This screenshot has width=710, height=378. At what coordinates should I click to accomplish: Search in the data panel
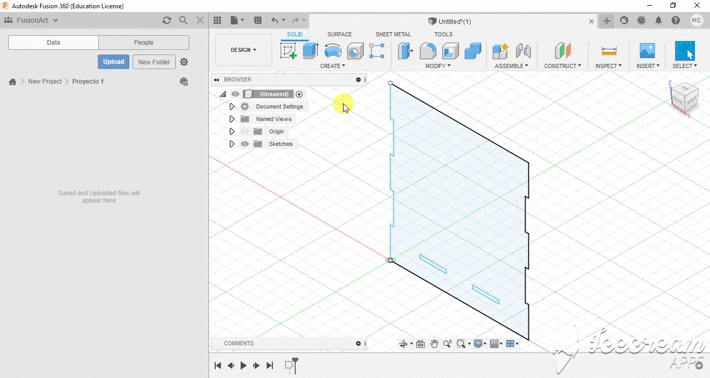183,20
